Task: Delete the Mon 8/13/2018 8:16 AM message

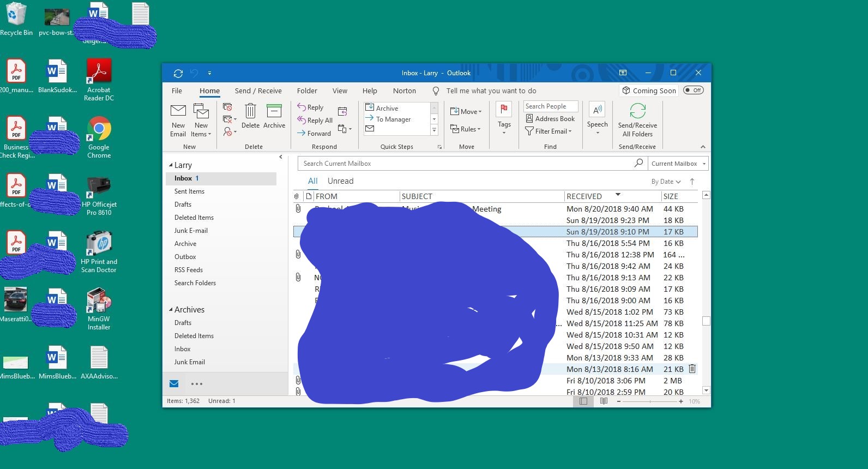Action: pyautogui.click(x=692, y=369)
